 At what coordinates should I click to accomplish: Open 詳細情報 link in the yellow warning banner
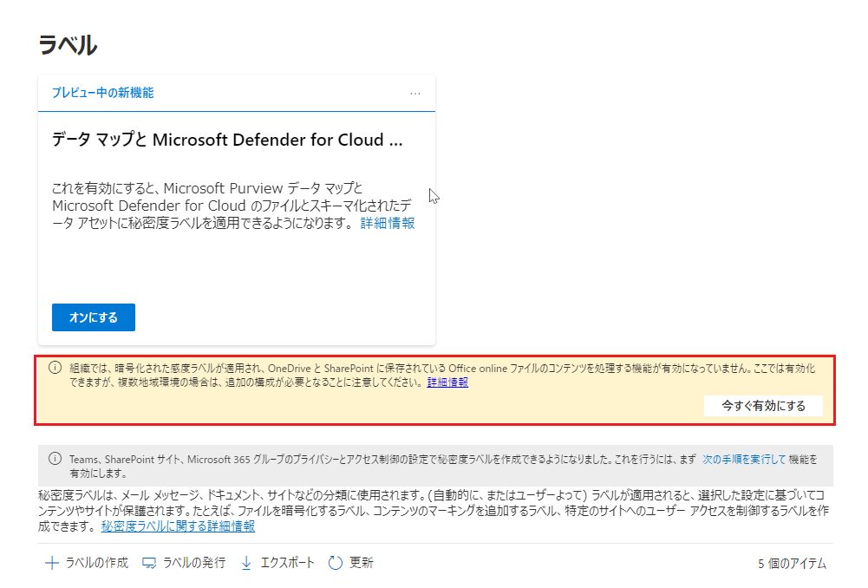pos(447,382)
